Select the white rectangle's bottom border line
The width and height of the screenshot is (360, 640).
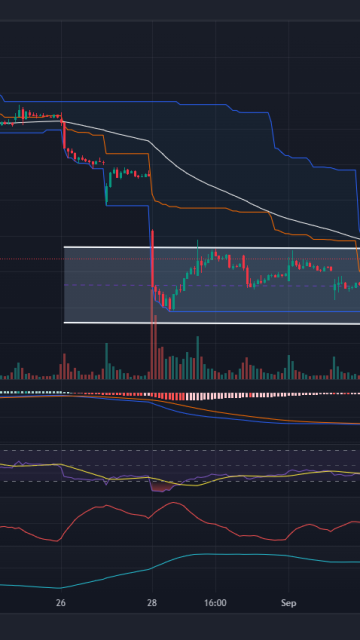212,324
